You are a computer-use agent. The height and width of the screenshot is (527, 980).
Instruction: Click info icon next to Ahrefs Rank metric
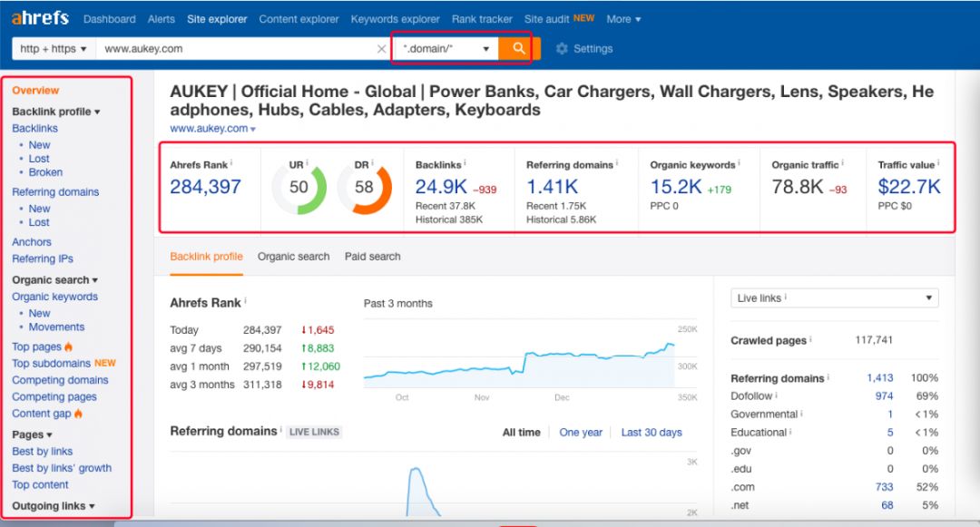coord(231,163)
